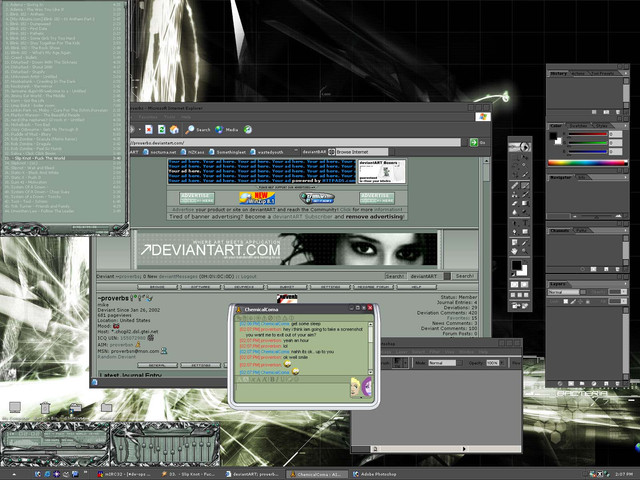Enable Standard Screen Mode in toolbox
Screen dimensions: 640x480
[513, 295]
